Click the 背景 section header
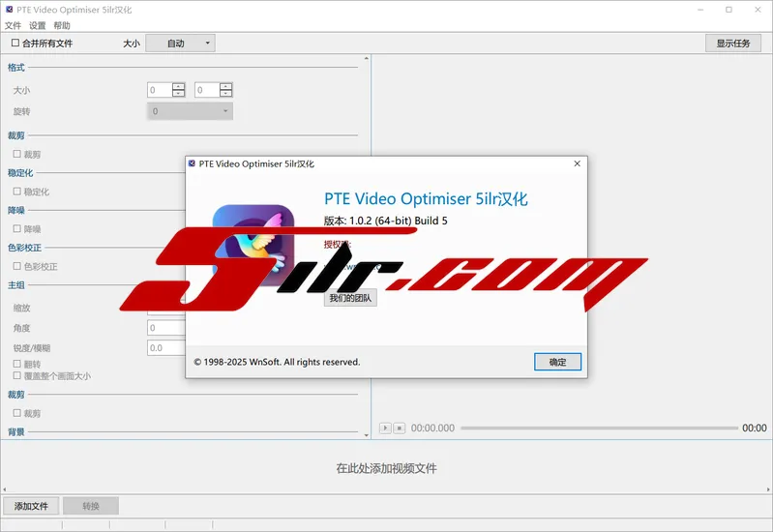This screenshot has width=773, height=532. pos(15,432)
